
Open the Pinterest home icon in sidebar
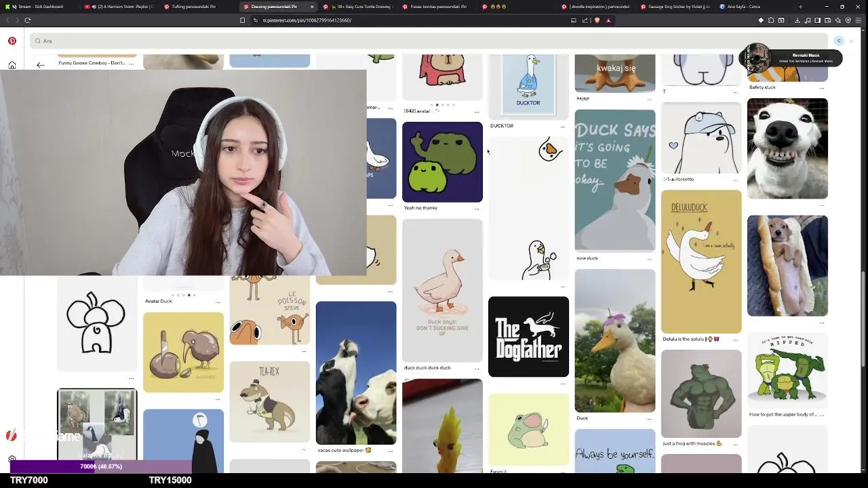tap(12, 65)
